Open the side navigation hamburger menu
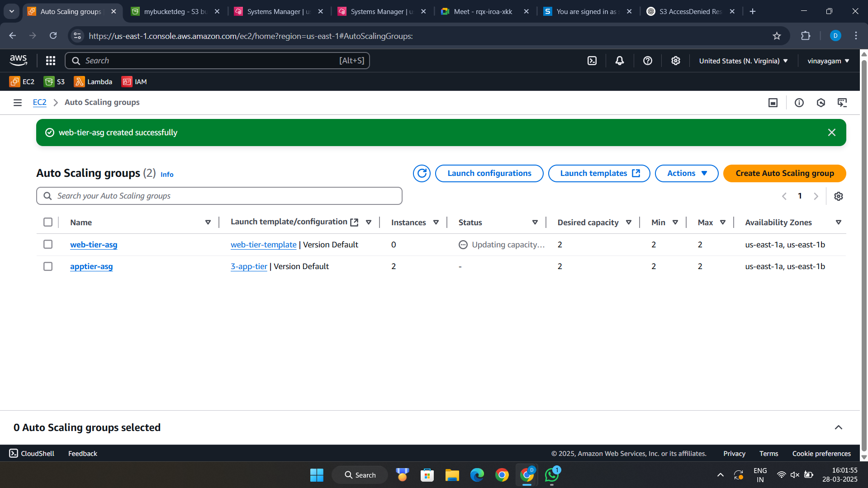Screen dimensions: 868x488 18,103
